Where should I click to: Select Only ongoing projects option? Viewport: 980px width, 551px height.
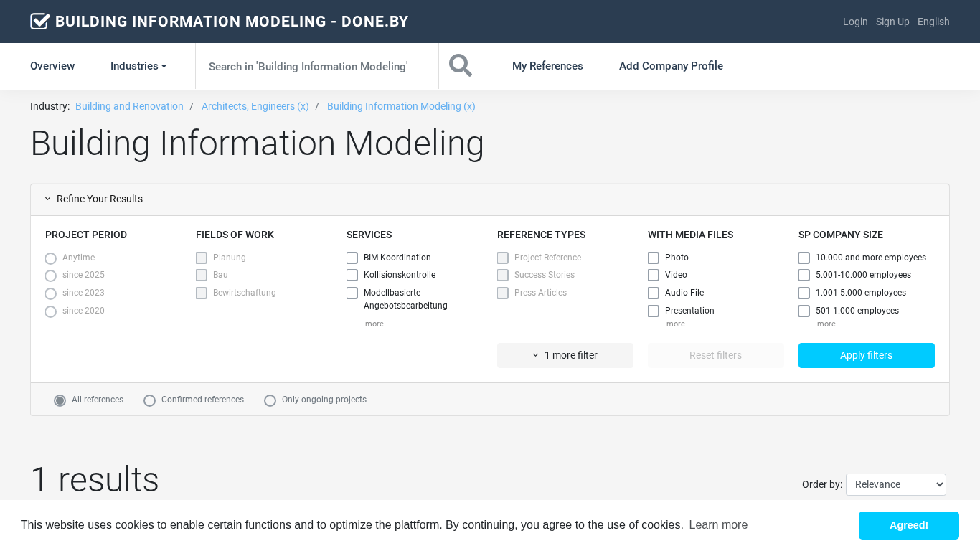(270, 400)
